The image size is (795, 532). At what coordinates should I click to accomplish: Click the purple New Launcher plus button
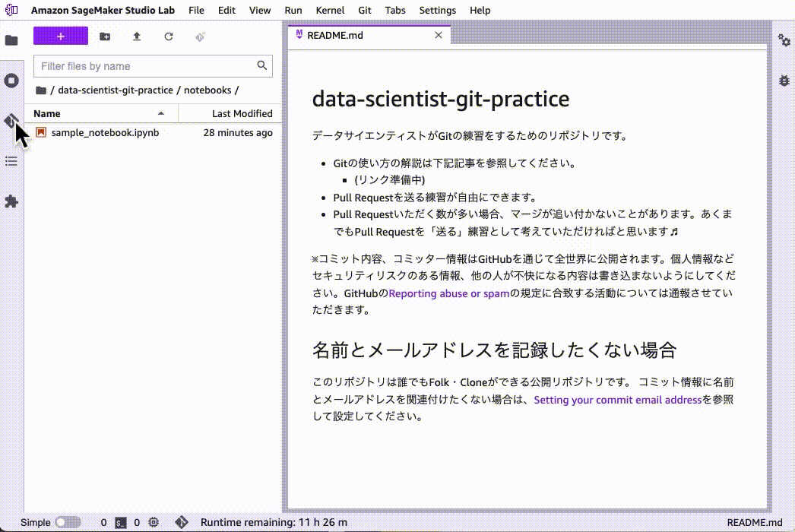click(60, 36)
